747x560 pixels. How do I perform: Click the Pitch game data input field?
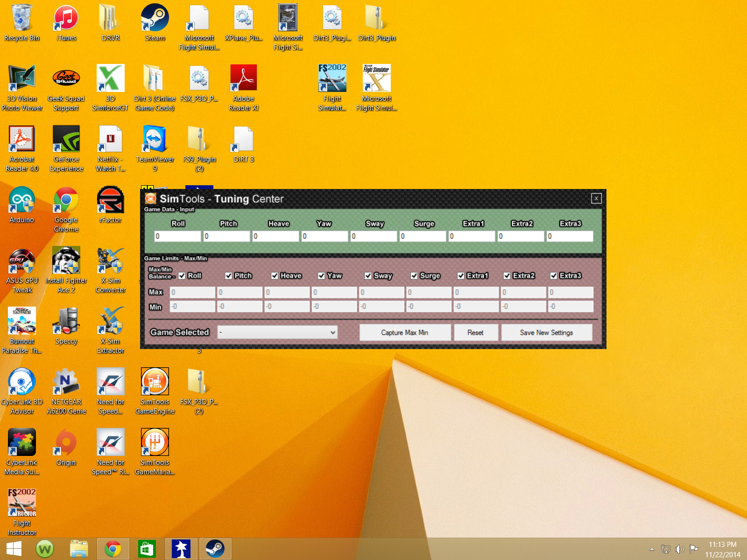tap(227, 236)
